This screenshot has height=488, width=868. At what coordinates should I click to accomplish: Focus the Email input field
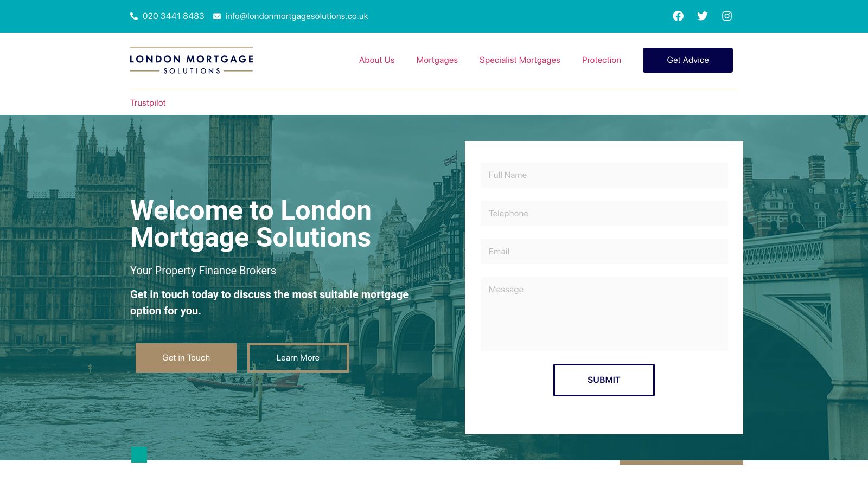coord(604,252)
